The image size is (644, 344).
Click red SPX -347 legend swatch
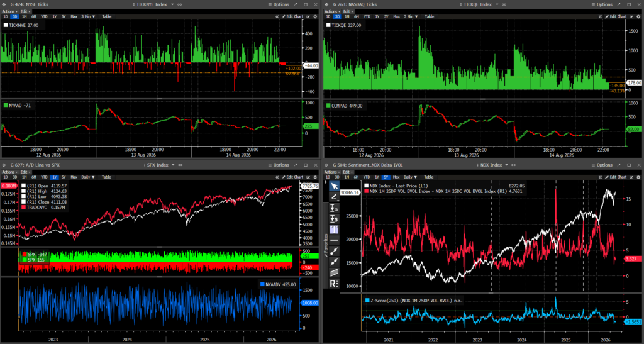25,255
